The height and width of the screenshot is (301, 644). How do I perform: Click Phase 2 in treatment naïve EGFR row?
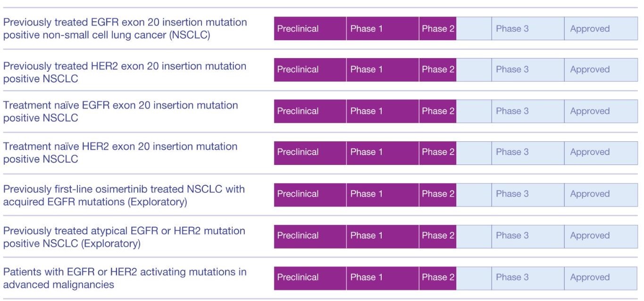437,111
